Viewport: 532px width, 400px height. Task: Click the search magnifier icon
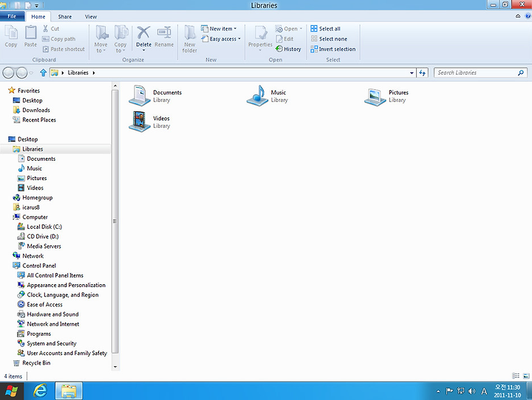pos(521,72)
